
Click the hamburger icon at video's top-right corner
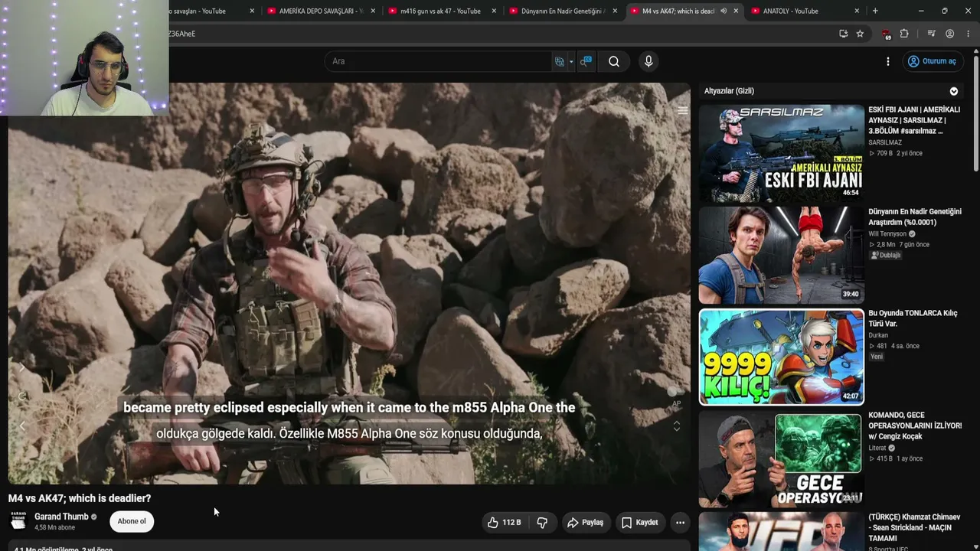(682, 110)
